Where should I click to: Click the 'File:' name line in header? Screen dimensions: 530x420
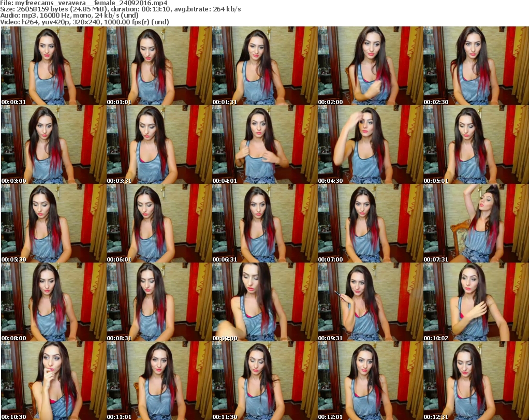pyautogui.click(x=84, y=3)
